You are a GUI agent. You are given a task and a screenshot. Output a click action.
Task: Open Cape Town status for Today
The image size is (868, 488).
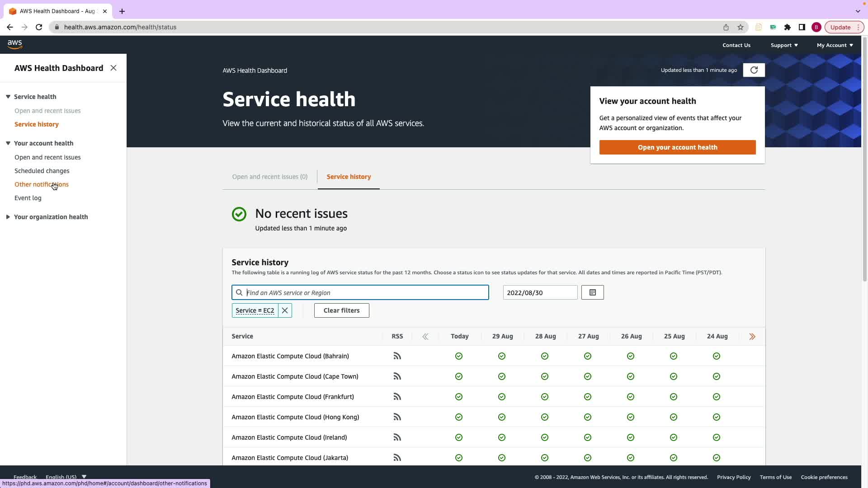pos(459,376)
